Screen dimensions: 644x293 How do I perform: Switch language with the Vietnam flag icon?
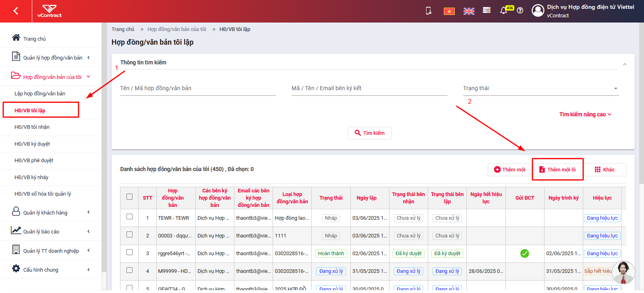pos(449,11)
